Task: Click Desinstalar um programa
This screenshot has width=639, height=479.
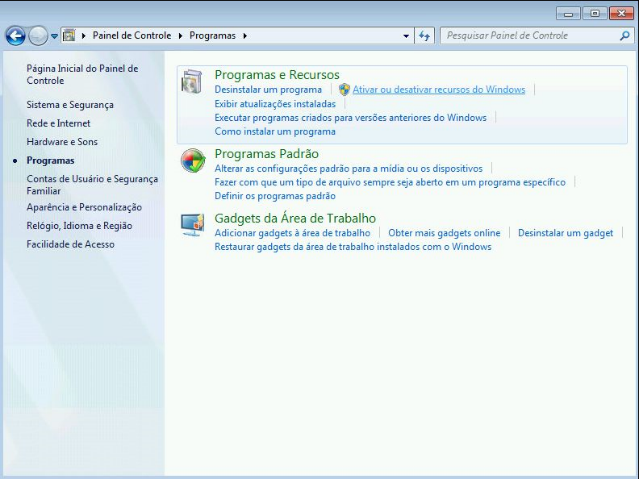Action: click(x=268, y=90)
